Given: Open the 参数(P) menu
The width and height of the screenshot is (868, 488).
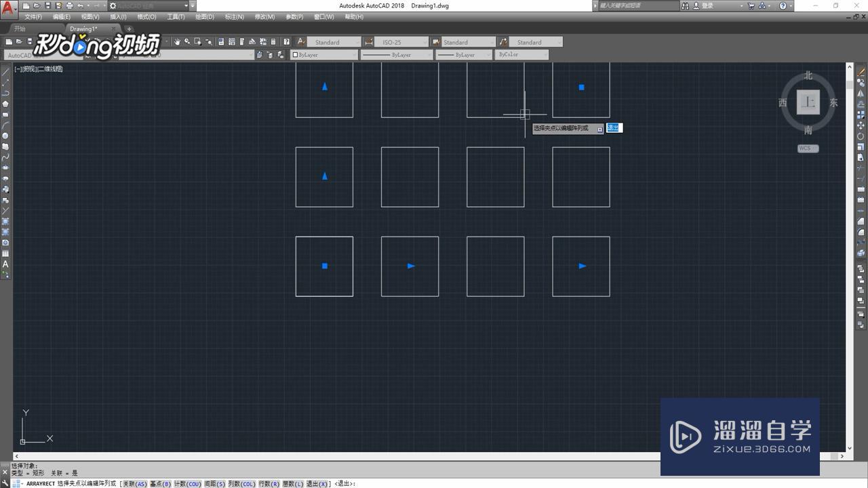Looking at the screenshot, I should coord(294,17).
